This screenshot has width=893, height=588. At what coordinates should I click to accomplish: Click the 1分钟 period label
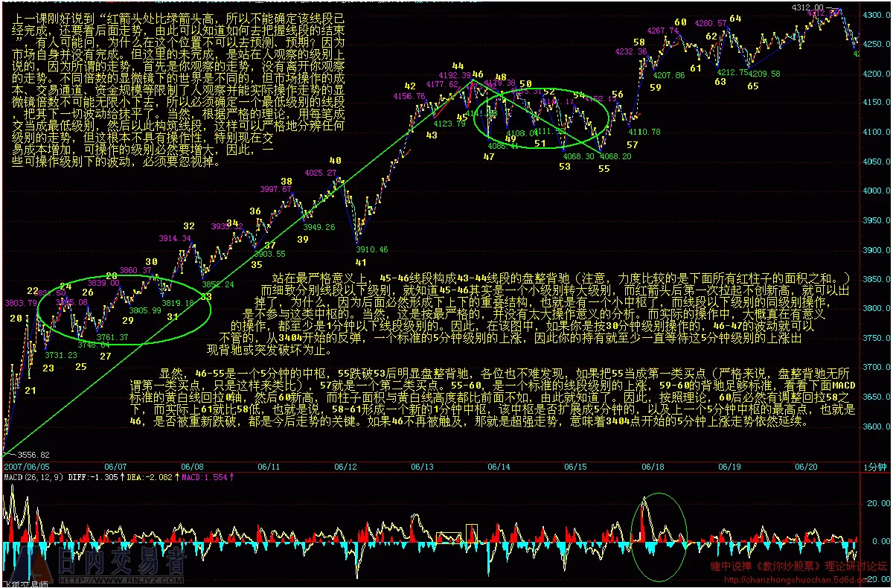click(876, 466)
